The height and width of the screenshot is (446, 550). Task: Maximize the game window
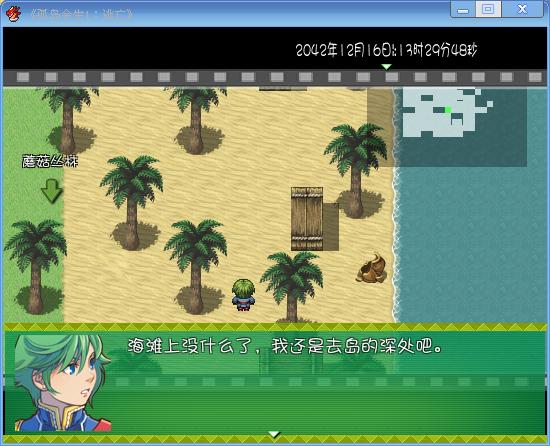coord(488,9)
